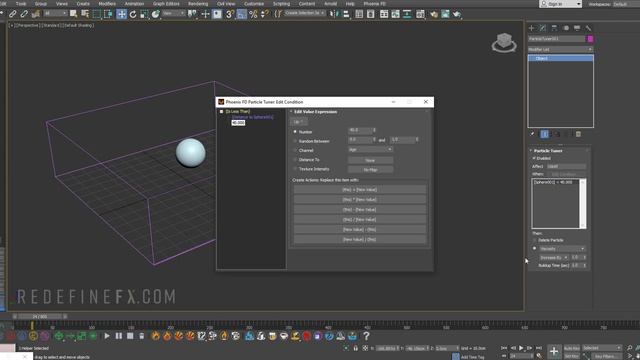Viewport: 640px width, 360px height.
Task: Open the Scripting menu
Action: (x=281, y=4)
